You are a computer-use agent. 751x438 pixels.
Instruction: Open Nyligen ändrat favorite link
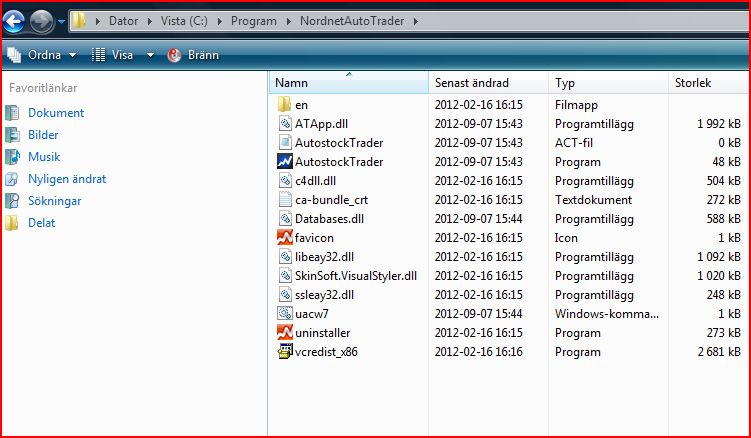(x=66, y=179)
